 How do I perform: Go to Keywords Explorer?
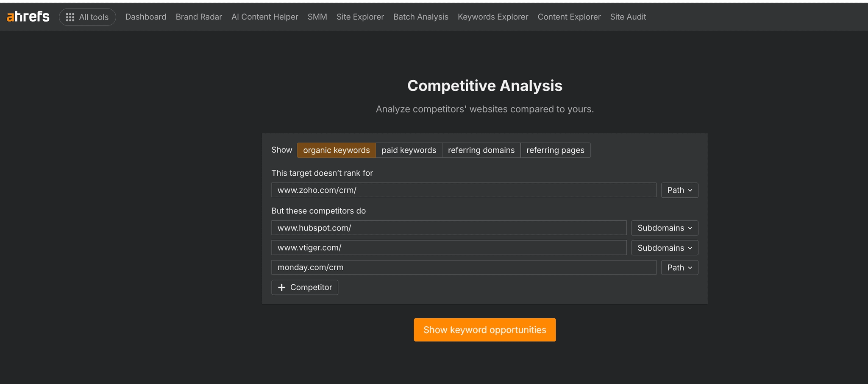point(493,17)
